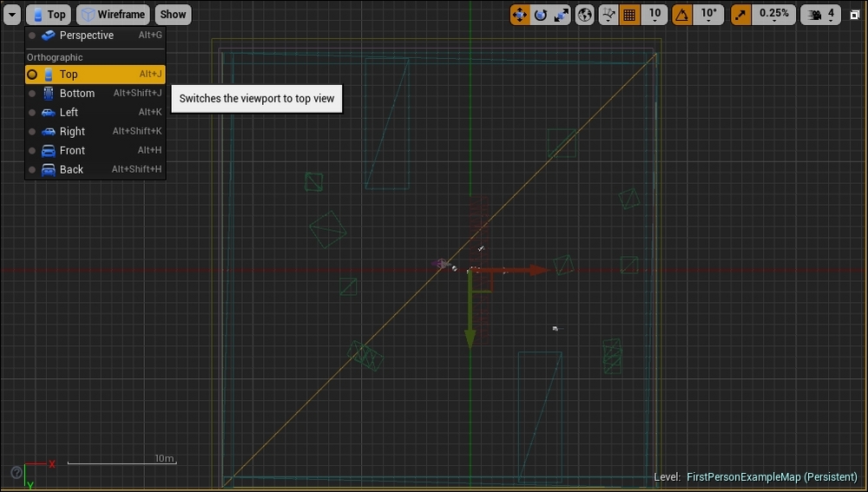Viewport: 868px width, 492px height.
Task: Open the scale snap 0.25% dropdown
Action: coord(773,15)
